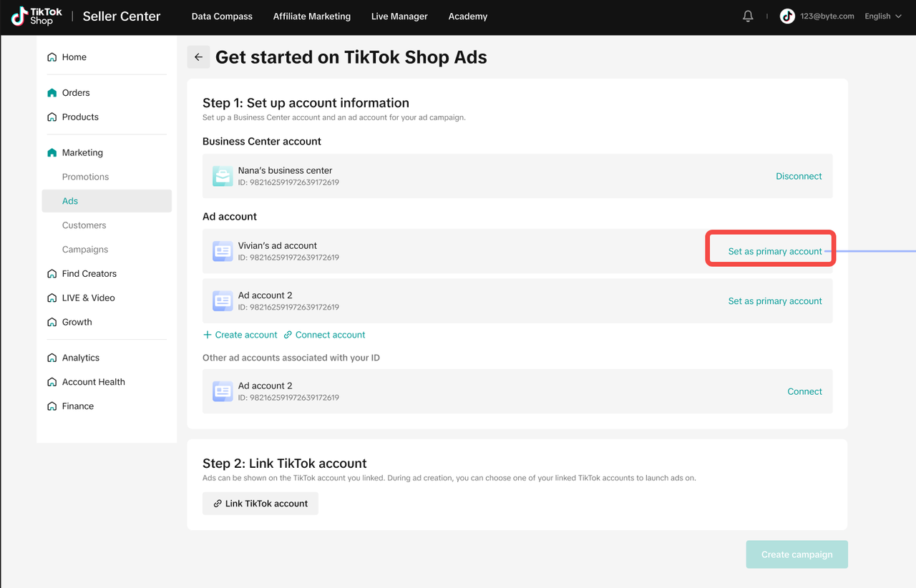Viewport: 916px width, 588px height.
Task: Open notifications bell icon
Action: (748, 16)
